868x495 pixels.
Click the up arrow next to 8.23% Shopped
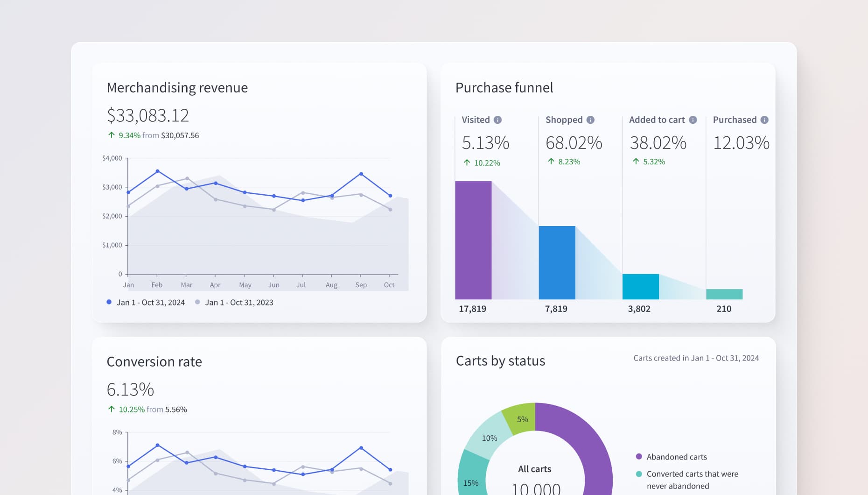tap(551, 162)
